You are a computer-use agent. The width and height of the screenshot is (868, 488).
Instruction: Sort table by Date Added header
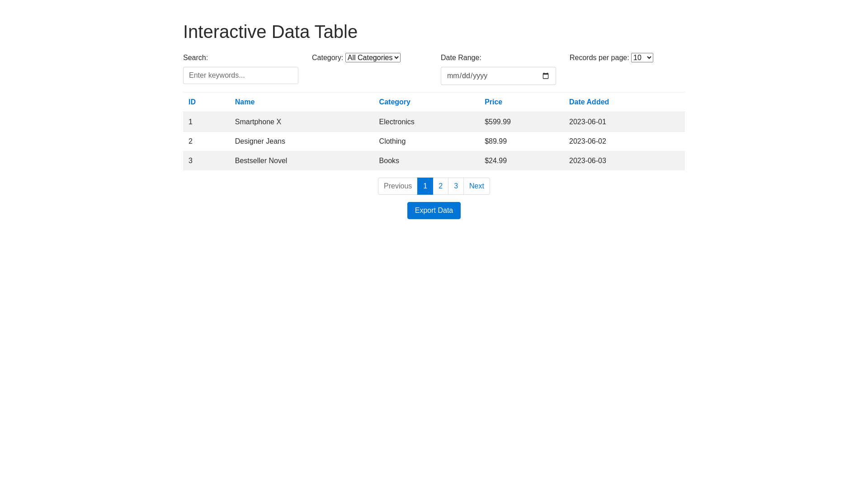click(x=589, y=102)
